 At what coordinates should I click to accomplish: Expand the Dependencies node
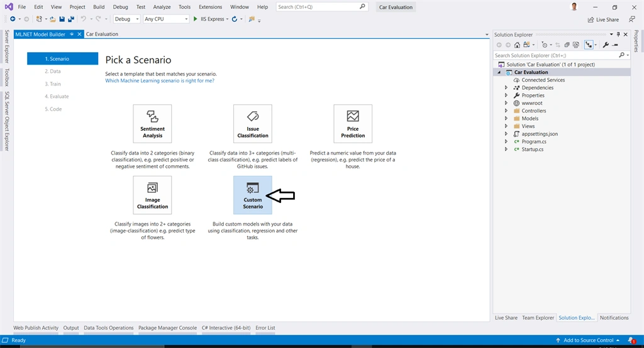pyautogui.click(x=506, y=88)
